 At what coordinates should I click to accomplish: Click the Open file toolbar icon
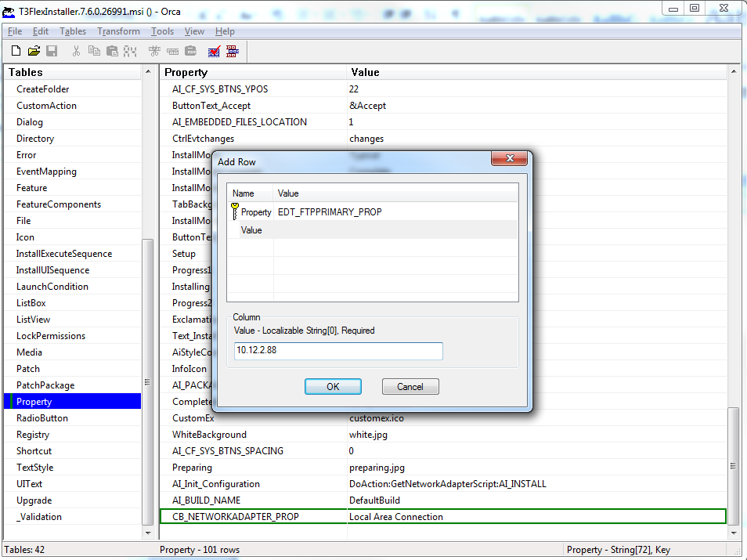point(34,51)
